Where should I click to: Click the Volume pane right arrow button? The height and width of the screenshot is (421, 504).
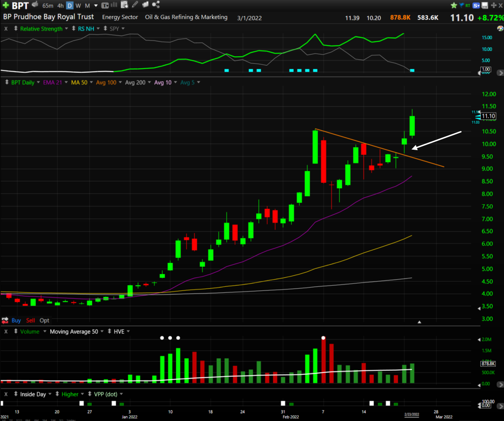click(x=500, y=384)
